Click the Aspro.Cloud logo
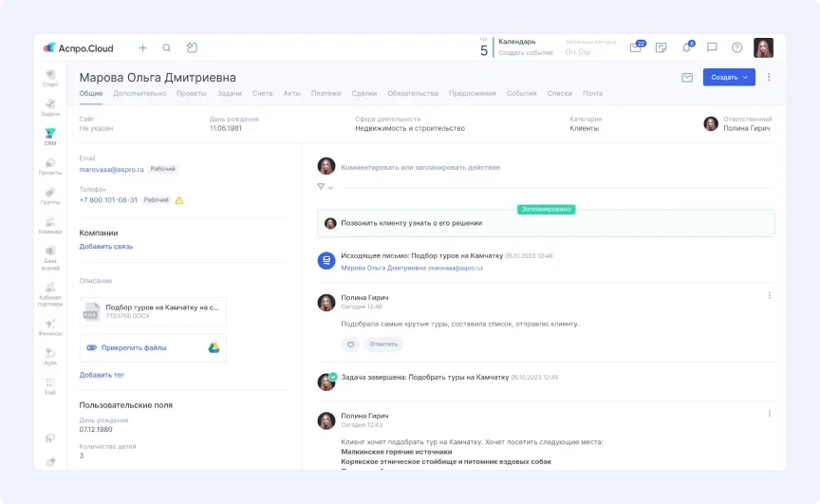The width and height of the screenshot is (820, 504). pos(79,48)
